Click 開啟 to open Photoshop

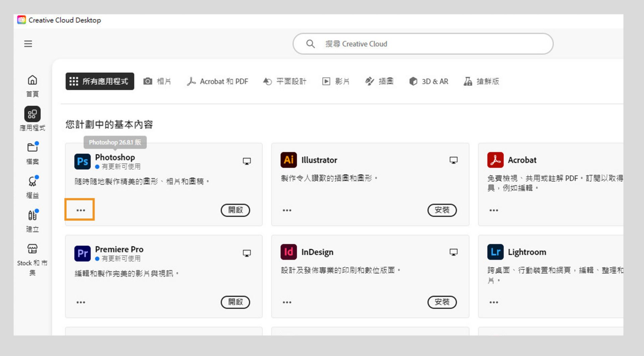[x=235, y=210]
